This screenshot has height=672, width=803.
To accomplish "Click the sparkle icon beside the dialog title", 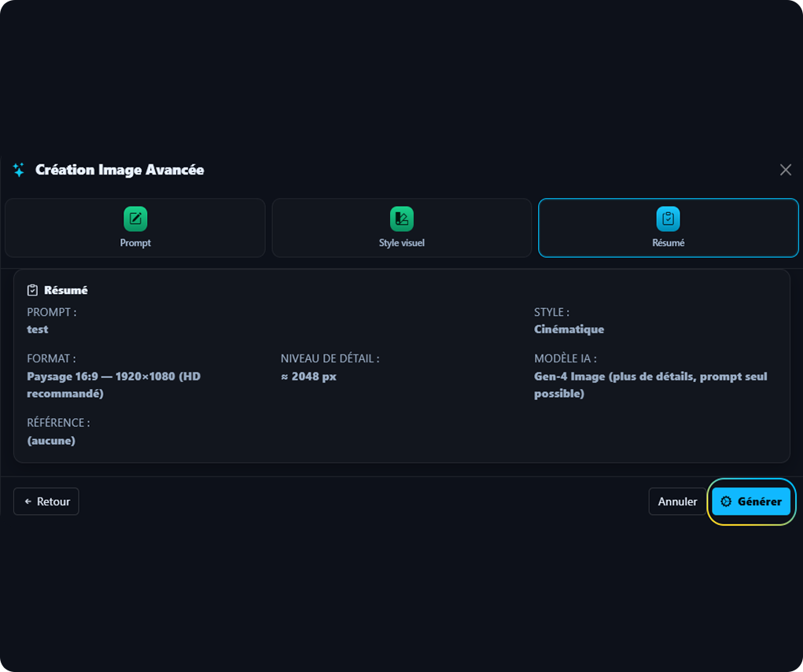I will [17, 170].
